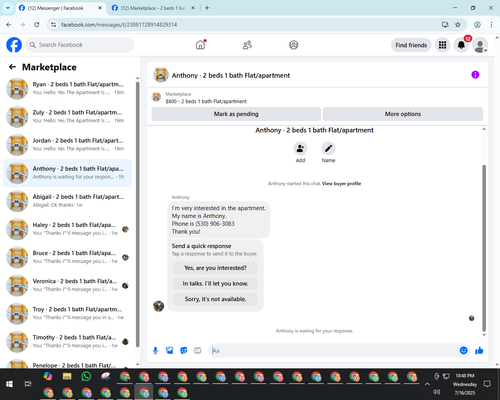Reload the page
500x400 pixels.
click(37, 25)
